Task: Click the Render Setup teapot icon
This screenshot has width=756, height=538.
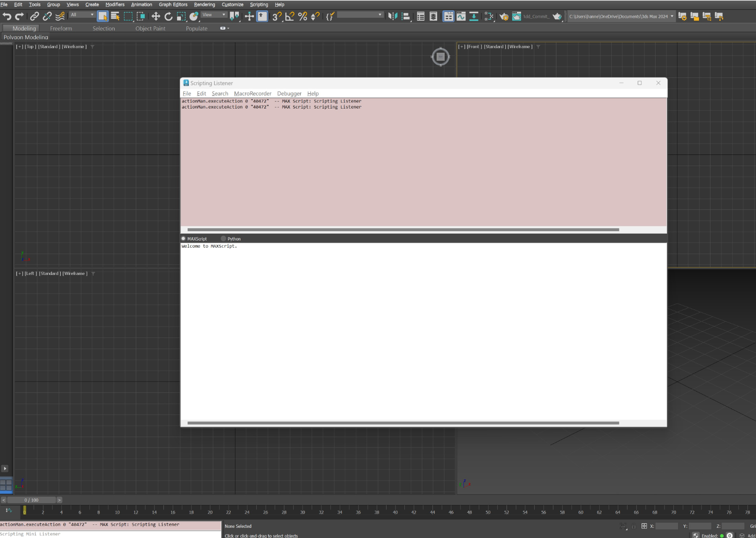Action: click(504, 16)
